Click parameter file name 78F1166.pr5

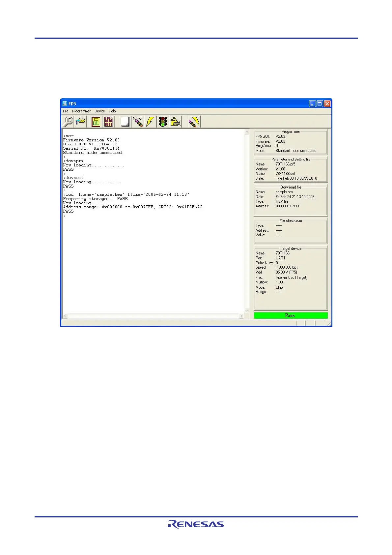(285, 164)
